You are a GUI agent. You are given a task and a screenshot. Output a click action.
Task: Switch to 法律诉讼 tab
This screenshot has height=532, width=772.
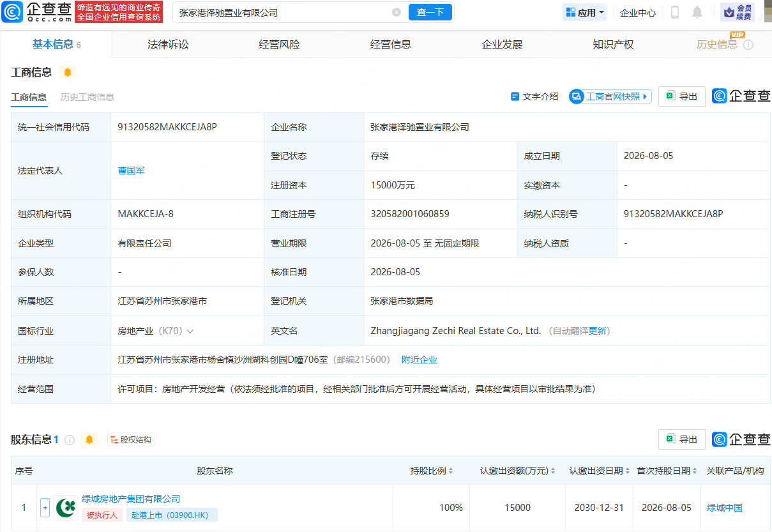click(168, 44)
